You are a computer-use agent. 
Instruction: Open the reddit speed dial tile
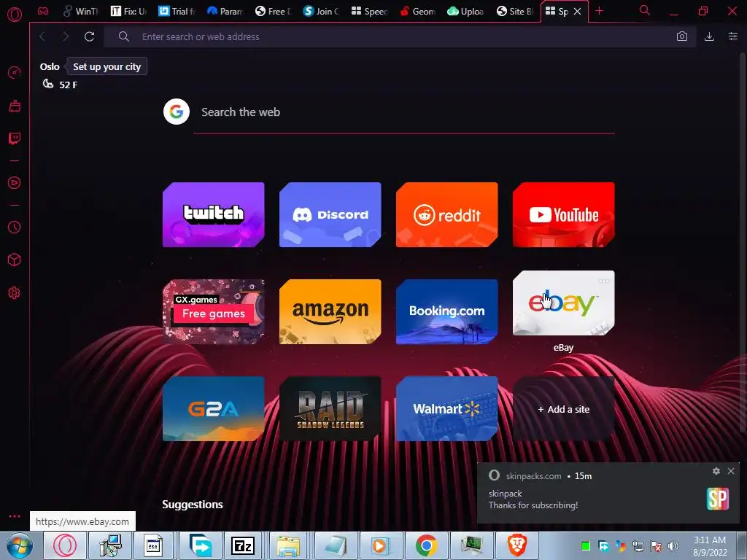[447, 215]
